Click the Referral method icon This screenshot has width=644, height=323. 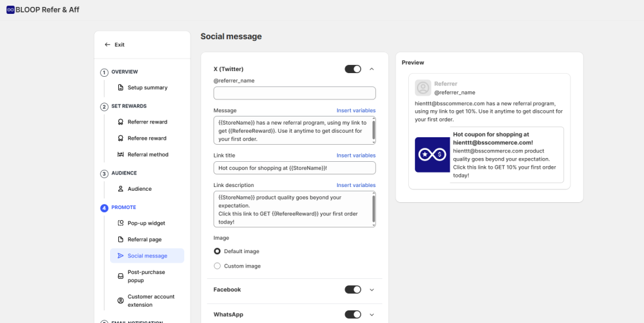(x=121, y=155)
